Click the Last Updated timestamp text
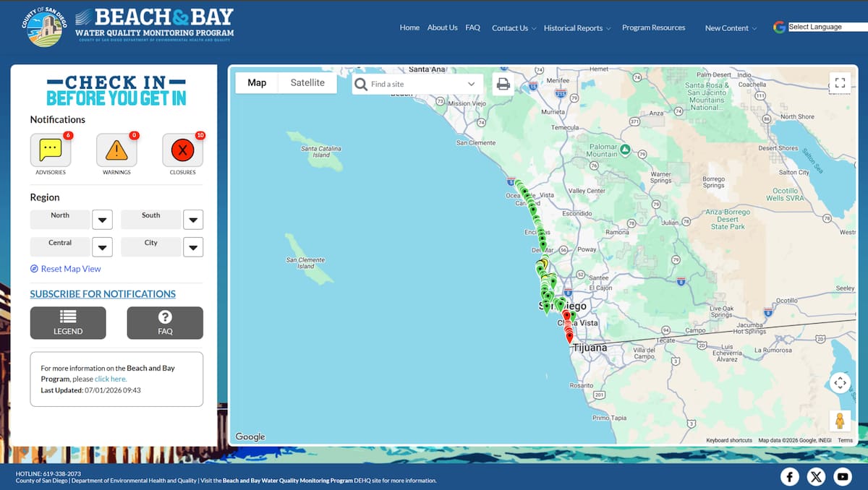 click(x=91, y=390)
